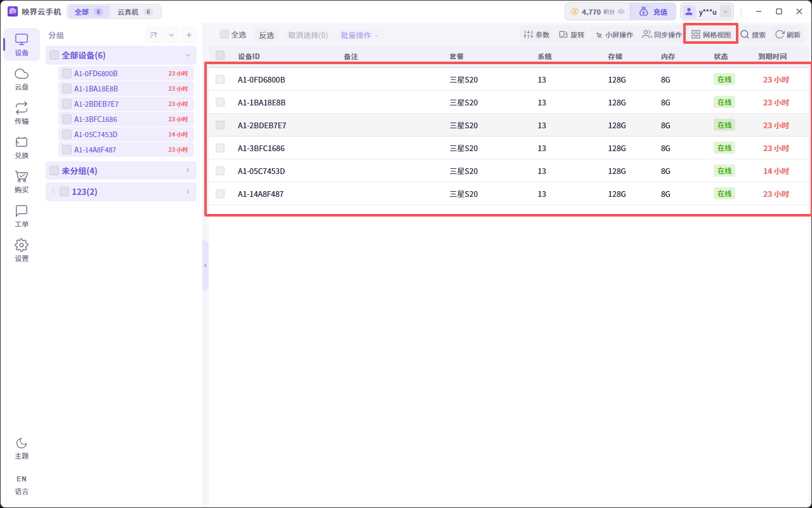Viewport: 812px width, 508px height.
Task: Open the 参数 parameters tool
Action: click(536, 35)
